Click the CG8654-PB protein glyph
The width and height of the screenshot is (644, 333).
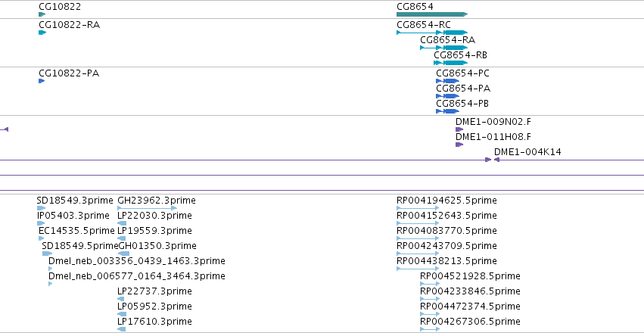click(448, 111)
